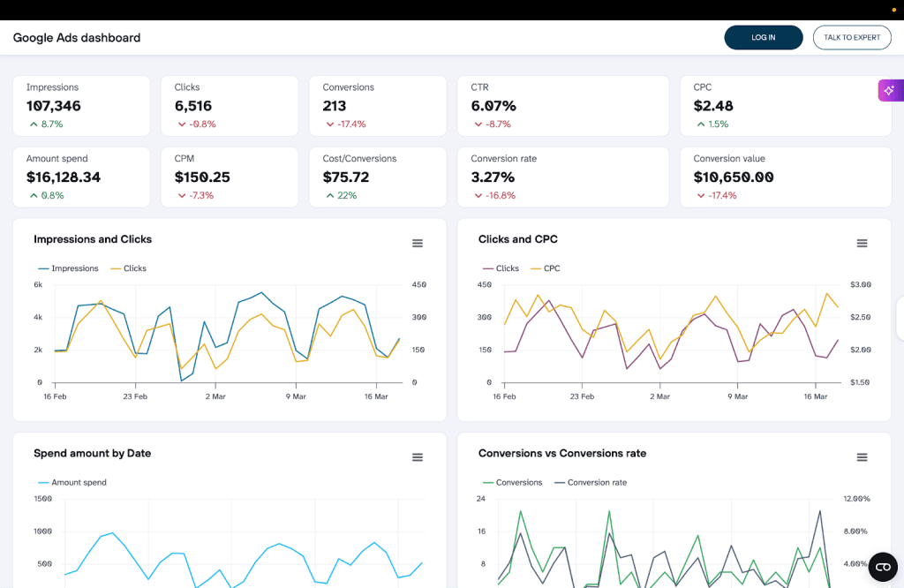904x588 pixels.
Task: Open the chat widget in bottom corner
Action: 883,567
